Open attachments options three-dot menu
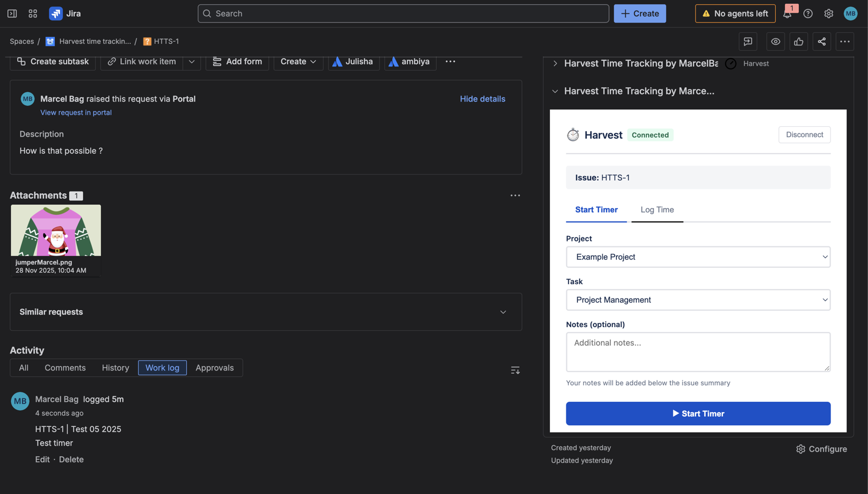868x494 pixels. coord(515,195)
